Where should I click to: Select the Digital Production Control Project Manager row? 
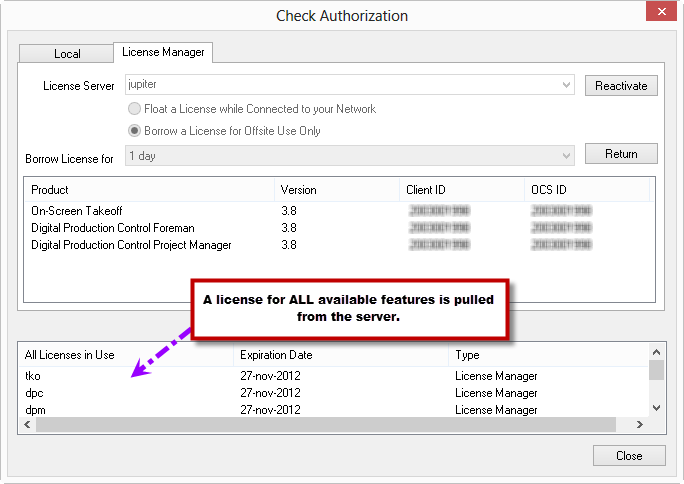[x=339, y=245]
